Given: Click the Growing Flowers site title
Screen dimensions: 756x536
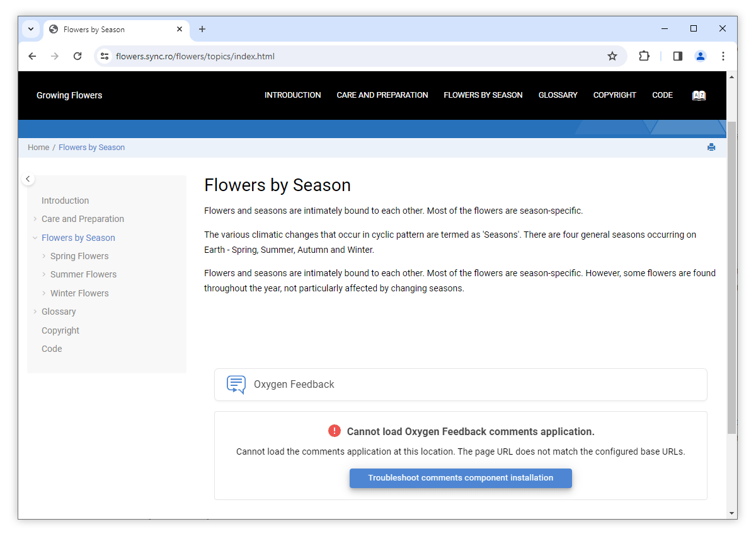Looking at the screenshot, I should click(69, 95).
